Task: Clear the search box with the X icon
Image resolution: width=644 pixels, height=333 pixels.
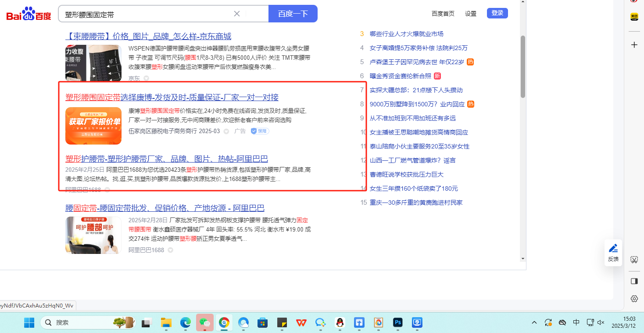Action: point(237,14)
